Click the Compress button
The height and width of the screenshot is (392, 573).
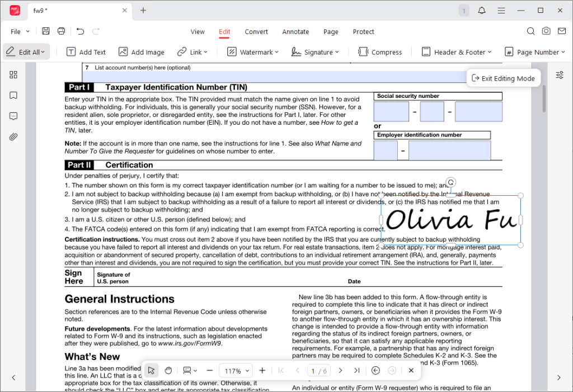(x=380, y=52)
